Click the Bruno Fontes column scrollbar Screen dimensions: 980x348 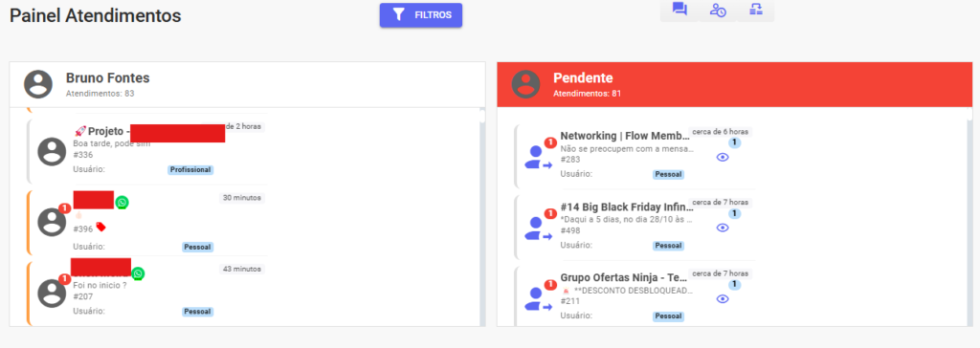click(482, 217)
